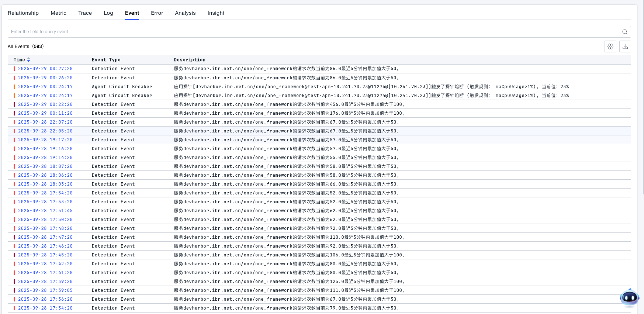
Task: Click the Event Type column header
Action: point(106,60)
